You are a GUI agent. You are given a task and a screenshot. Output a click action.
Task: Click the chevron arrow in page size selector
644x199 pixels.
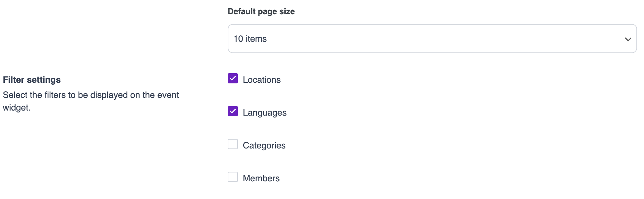point(628,39)
